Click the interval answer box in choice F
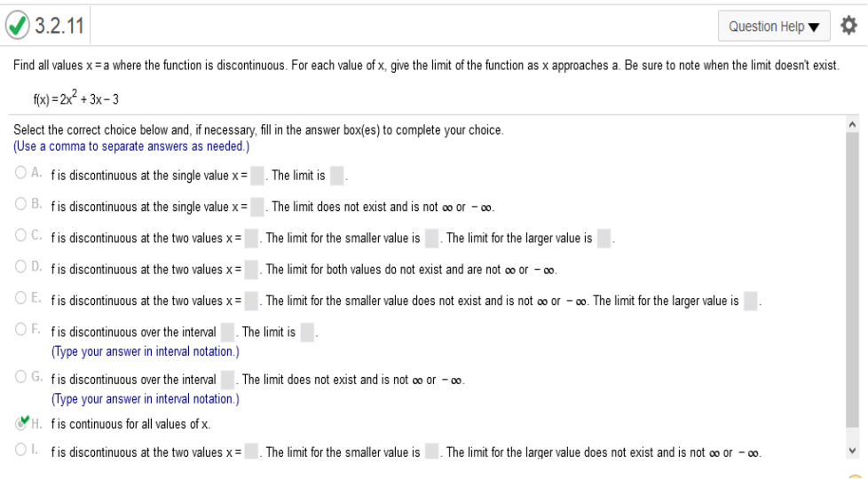Screen dimensions: 868x479 click(227, 333)
